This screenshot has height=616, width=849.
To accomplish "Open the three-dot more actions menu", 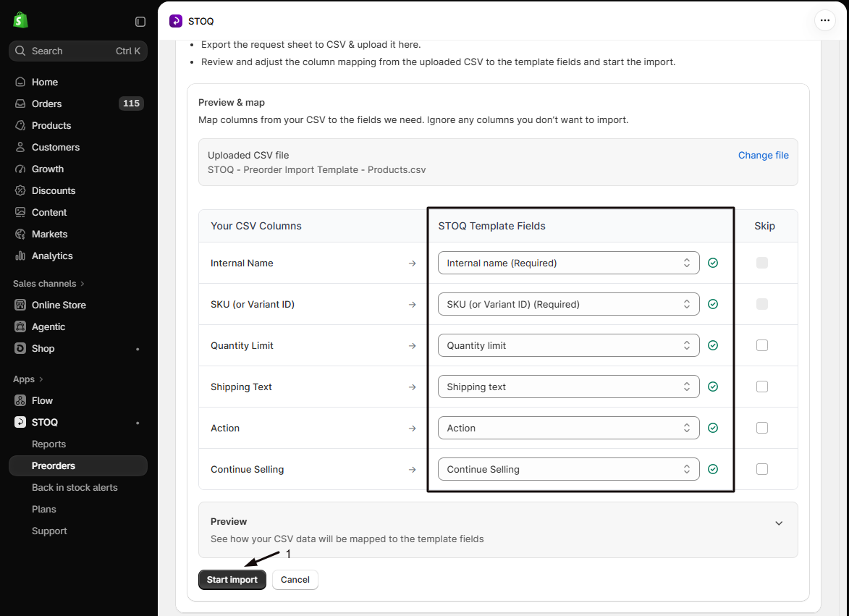I will [x=824, y=20].
